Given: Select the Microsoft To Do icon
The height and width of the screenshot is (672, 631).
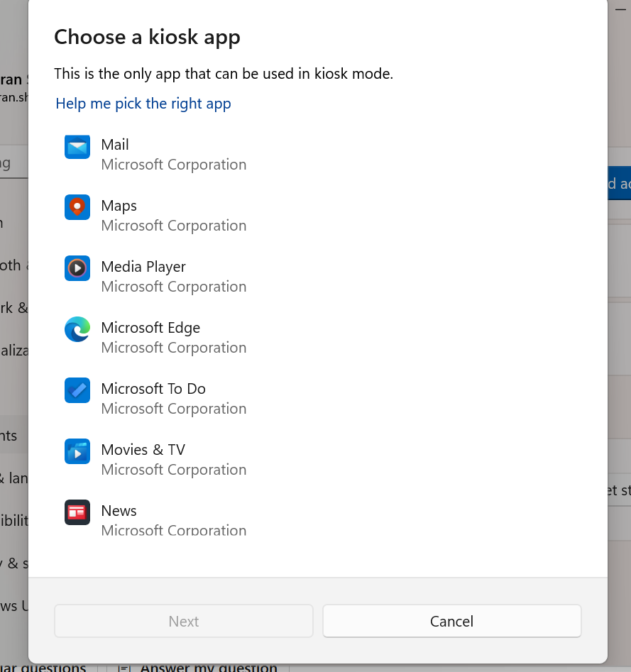Looking at the screenshot, I should coord(77,390).
